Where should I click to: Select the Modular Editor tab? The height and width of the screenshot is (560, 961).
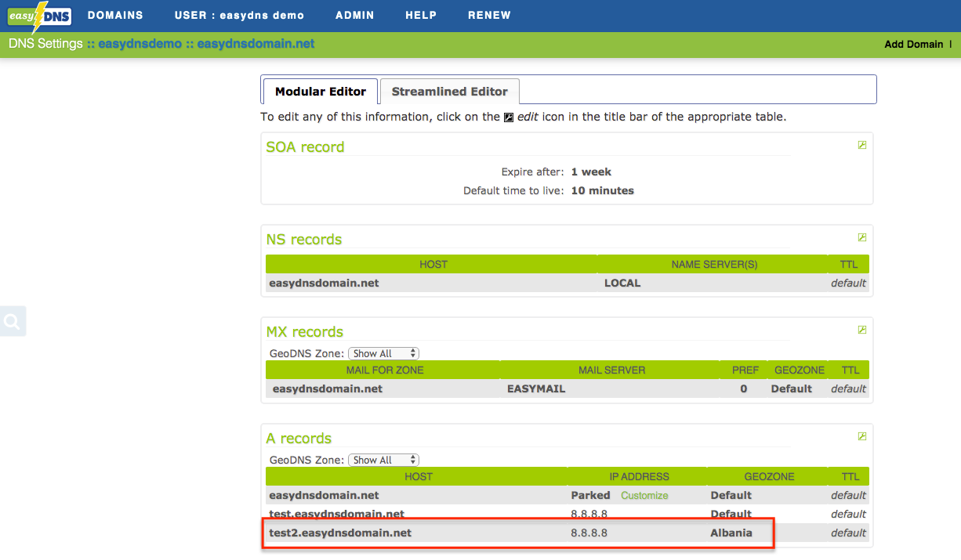pos(320,92)
